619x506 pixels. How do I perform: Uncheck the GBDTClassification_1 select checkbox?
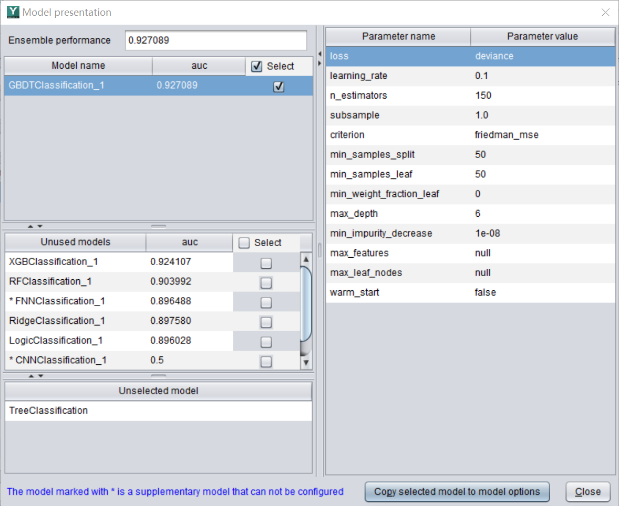278,87
